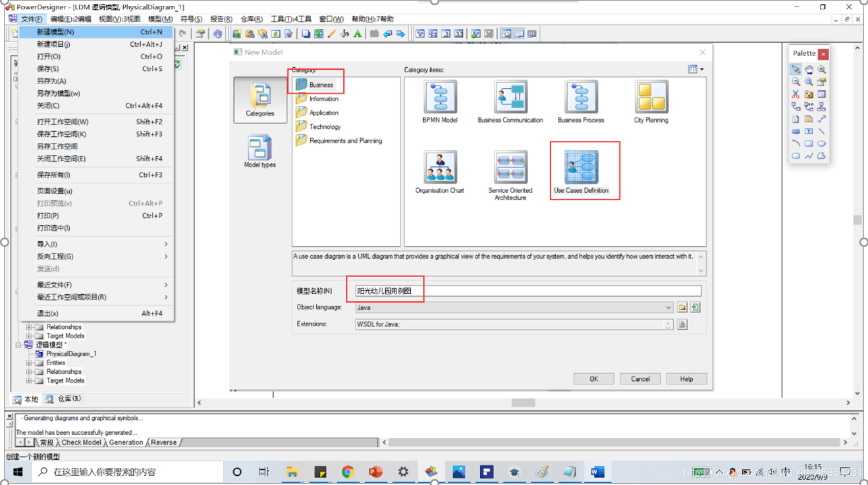Image resolution: width=868 pixels, height=485 pixels.
Task: Select the Zoom In tool in Palette
Action: tap(821, 69)
